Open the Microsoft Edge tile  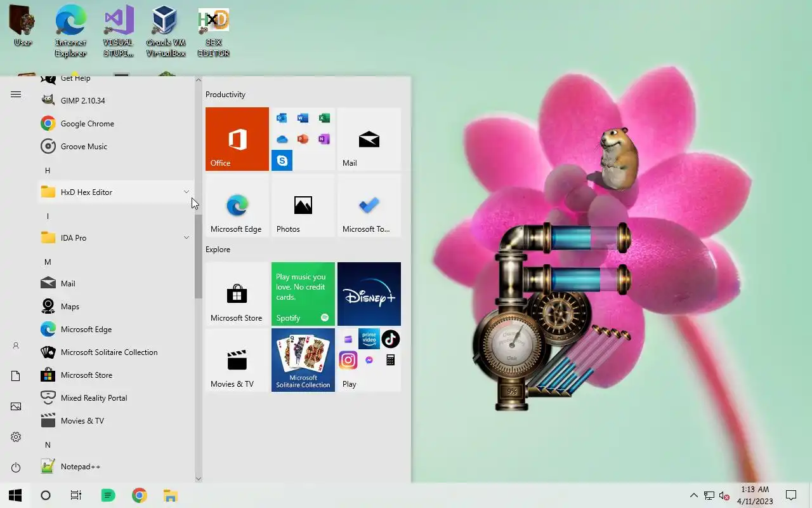237,205
